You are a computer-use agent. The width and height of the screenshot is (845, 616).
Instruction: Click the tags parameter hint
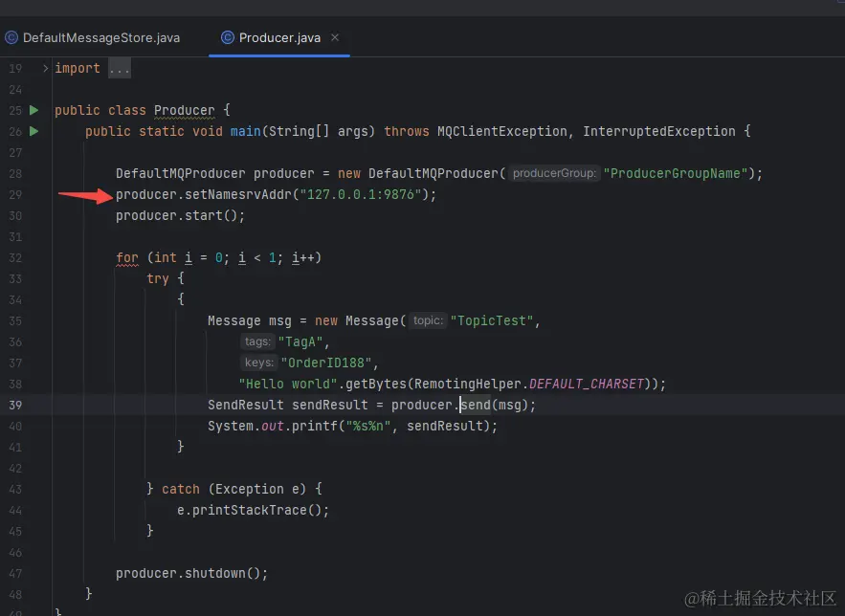click(x=257, y=341)
